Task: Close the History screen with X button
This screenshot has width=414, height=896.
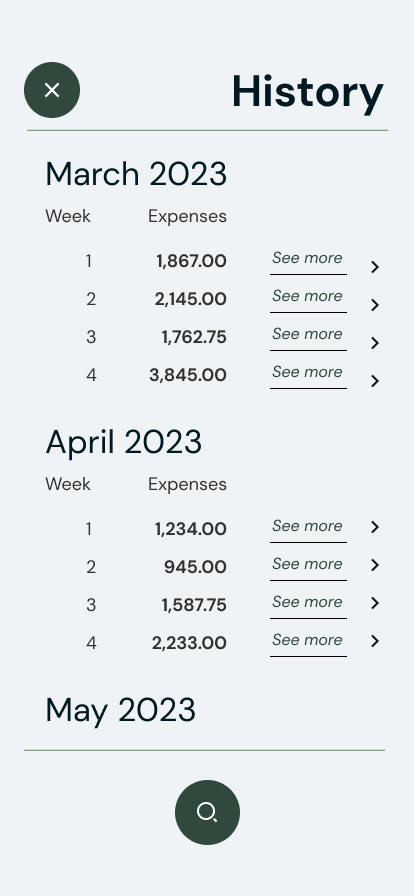Action: tap(52, 90)
